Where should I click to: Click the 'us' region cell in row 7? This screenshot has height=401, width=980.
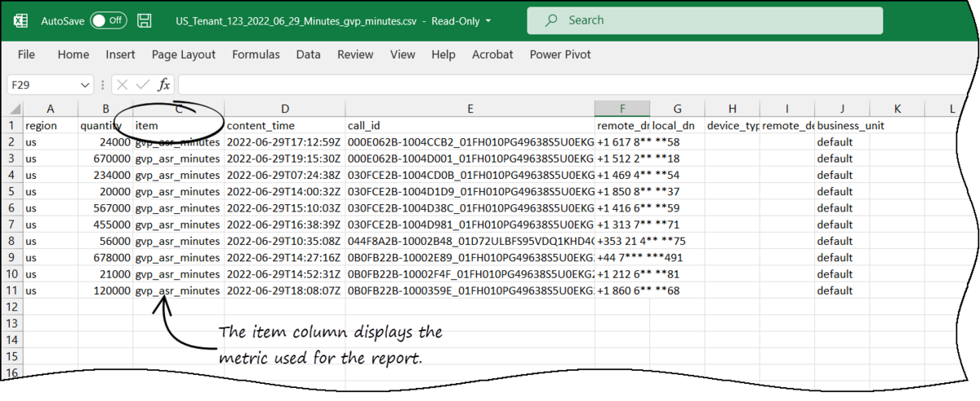pos(50,224)
